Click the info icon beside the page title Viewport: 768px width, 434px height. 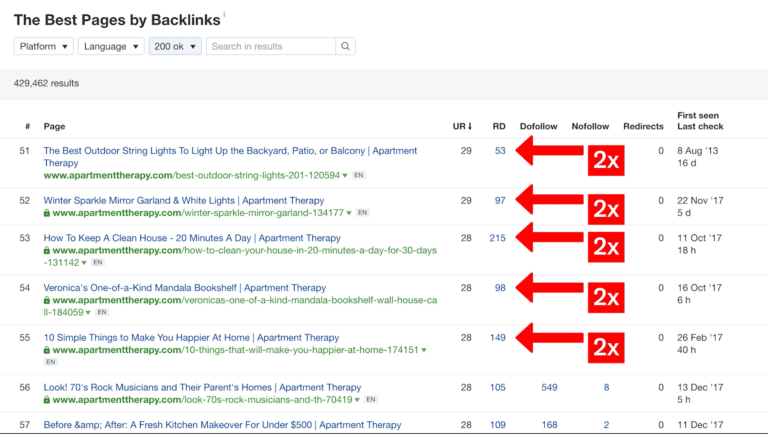[x=224, y=15]
